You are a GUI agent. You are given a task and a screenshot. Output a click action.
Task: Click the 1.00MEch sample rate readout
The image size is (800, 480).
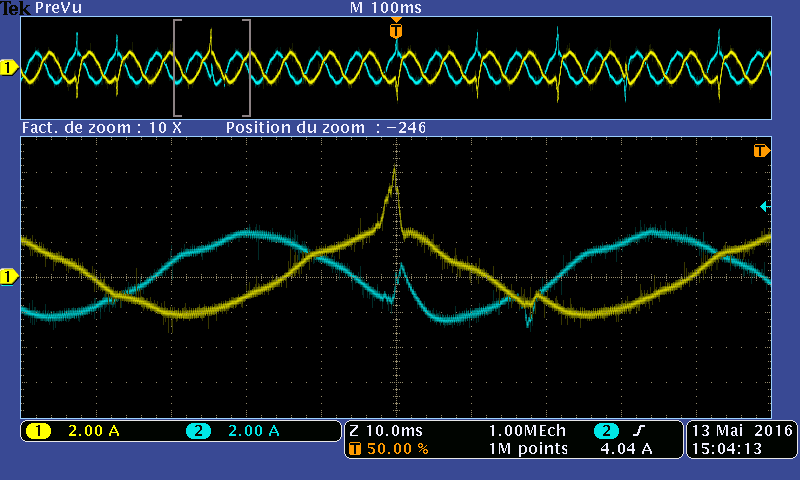pos(528,431)
